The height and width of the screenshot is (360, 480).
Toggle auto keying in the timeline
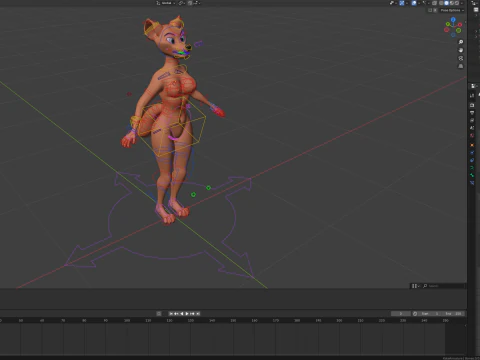coord(159,314)
